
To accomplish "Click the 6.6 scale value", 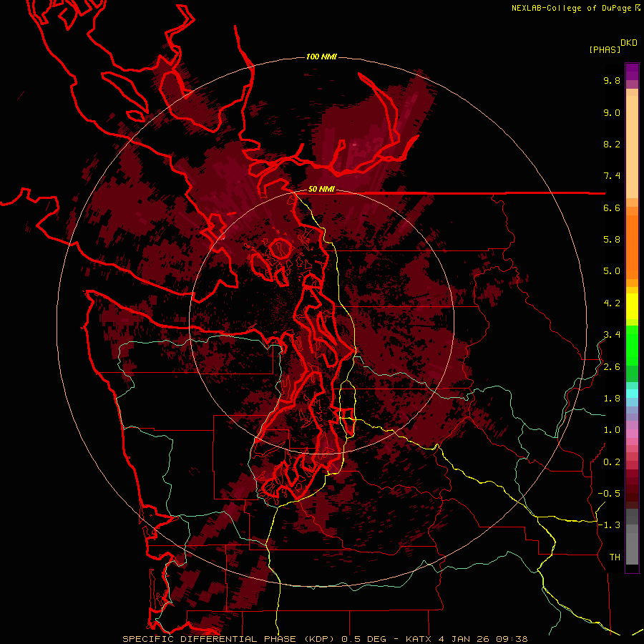I will coord(612,208).
